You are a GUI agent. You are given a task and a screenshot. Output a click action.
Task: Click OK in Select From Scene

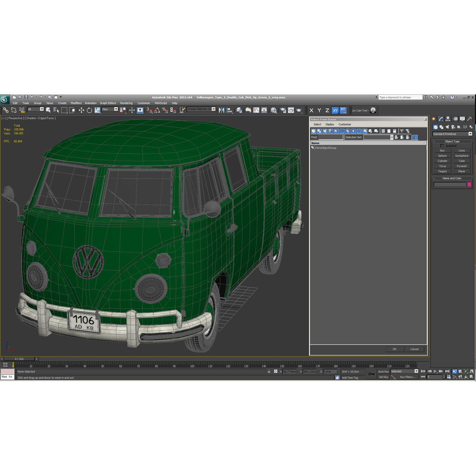394,349
